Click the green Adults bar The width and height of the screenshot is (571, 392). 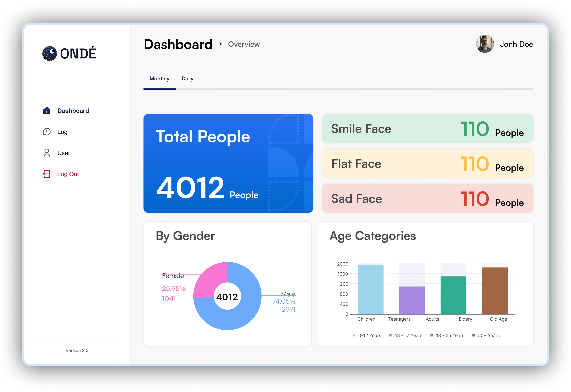(x=453, y=295)
